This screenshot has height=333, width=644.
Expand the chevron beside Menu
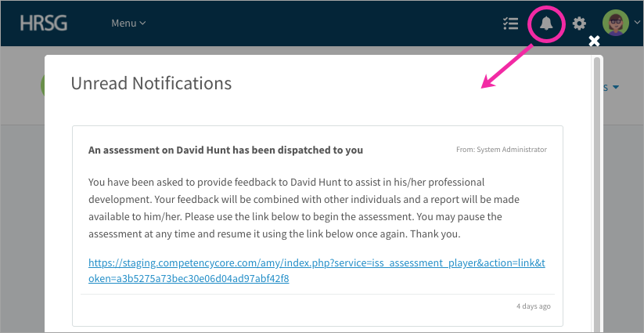(x=142, y=24)
